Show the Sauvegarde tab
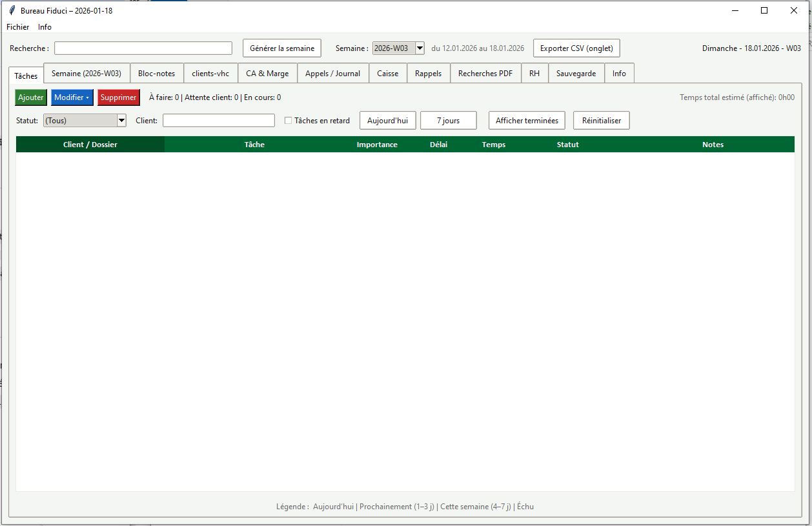 (x=576, y=74)
